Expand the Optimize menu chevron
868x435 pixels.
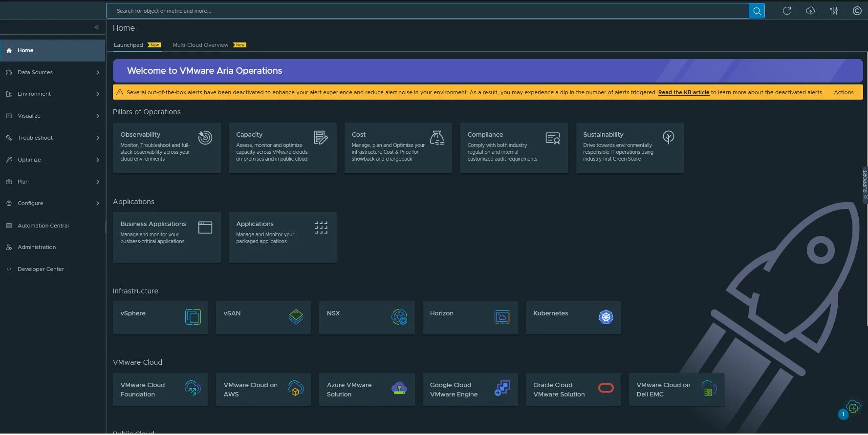tap(98, 160)
